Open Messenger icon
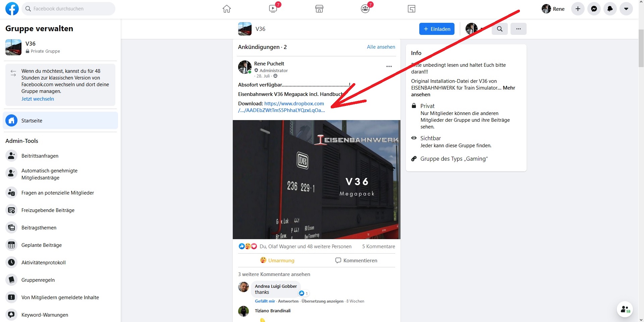This screenshot has height=322, width=644. click(x=594, y=9)
